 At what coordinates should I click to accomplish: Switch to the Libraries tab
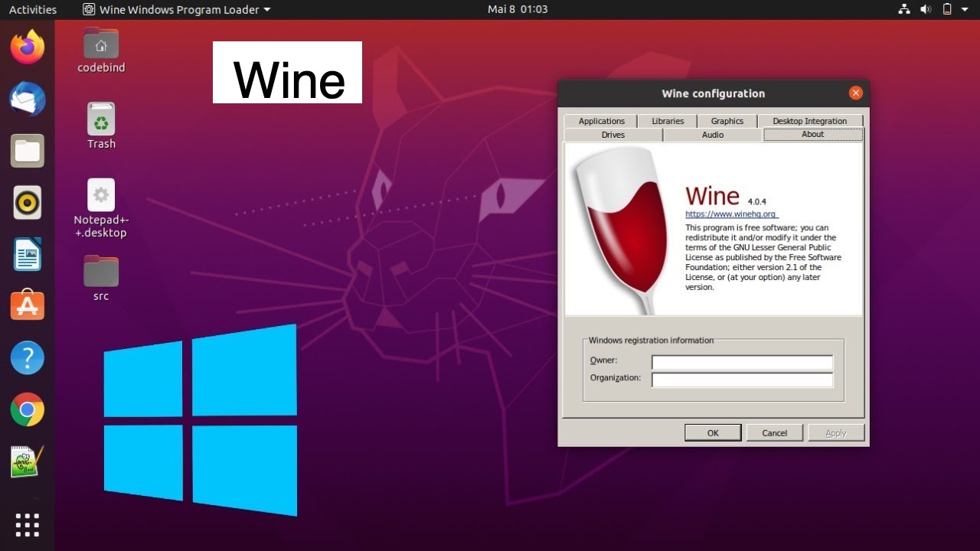click(x=668, y=121)
